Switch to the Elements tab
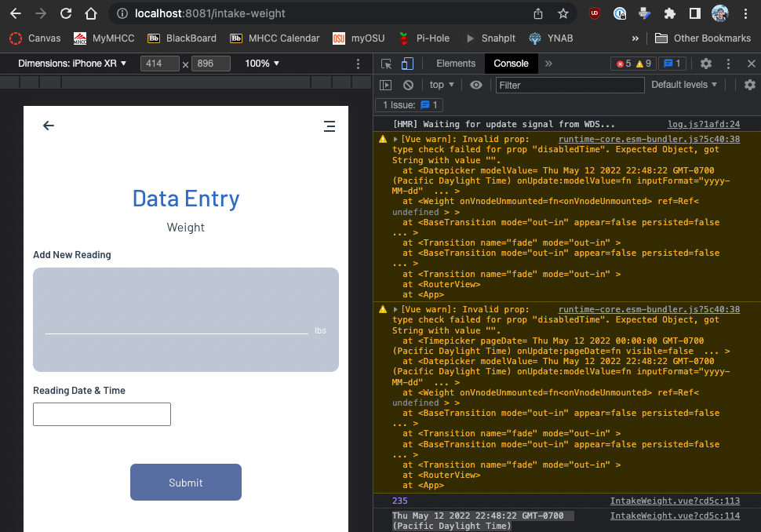 click(x=456, y=64)
